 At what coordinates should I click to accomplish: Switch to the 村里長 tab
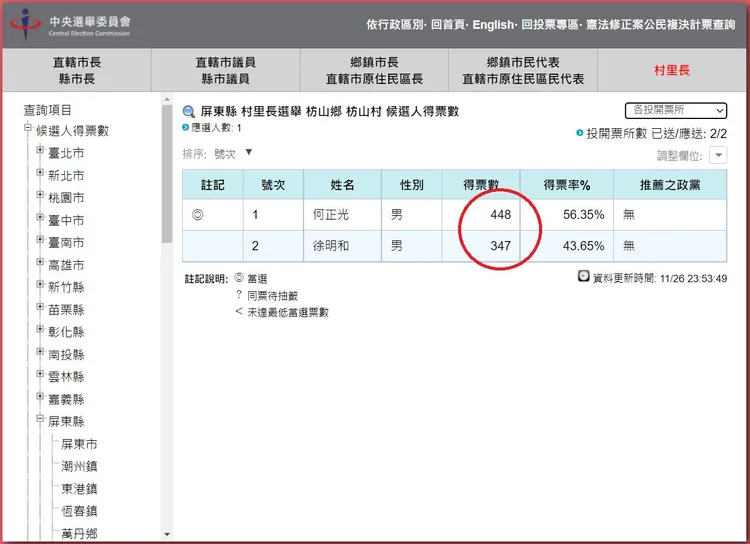(671, 70)
